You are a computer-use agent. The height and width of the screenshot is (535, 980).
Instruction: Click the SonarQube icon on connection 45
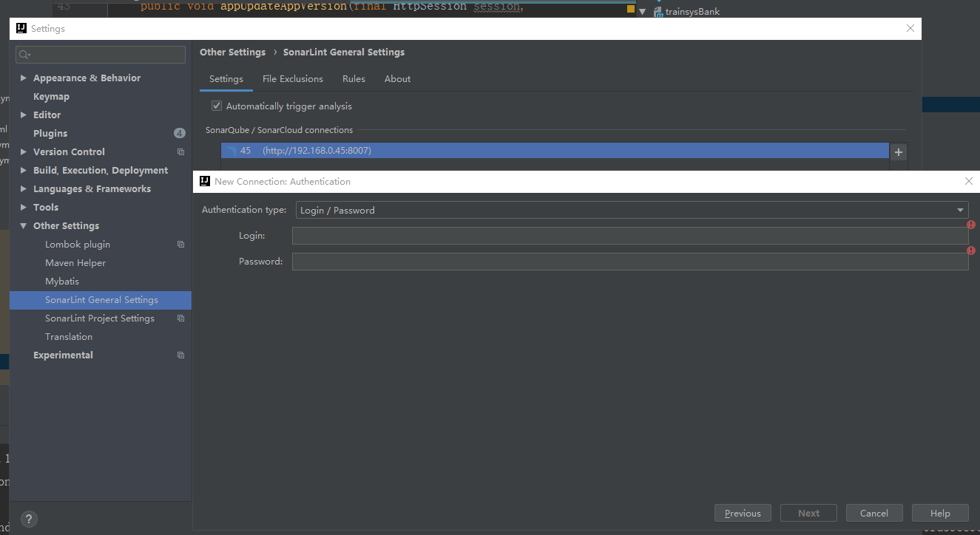click(232, 151)
